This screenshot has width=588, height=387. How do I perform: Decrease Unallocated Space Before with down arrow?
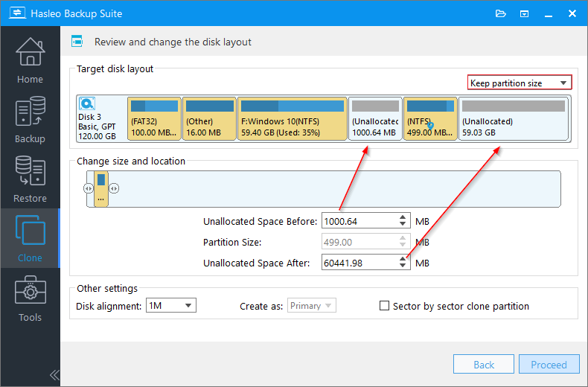click(403, 224)
